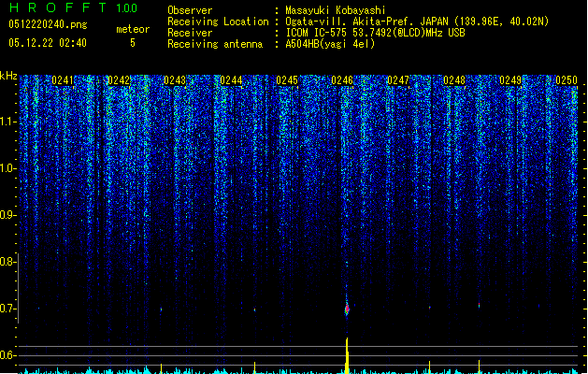Select the Ogata-vill. Akita-Pref. JAPAN location text

tap(417, 22)
